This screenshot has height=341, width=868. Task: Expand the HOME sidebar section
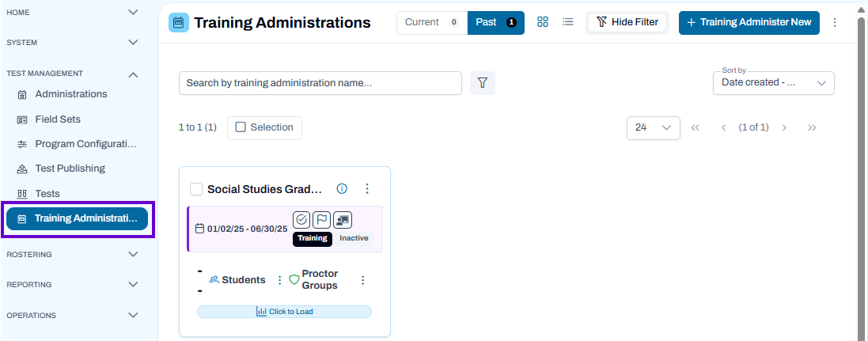tap(133, 12)
